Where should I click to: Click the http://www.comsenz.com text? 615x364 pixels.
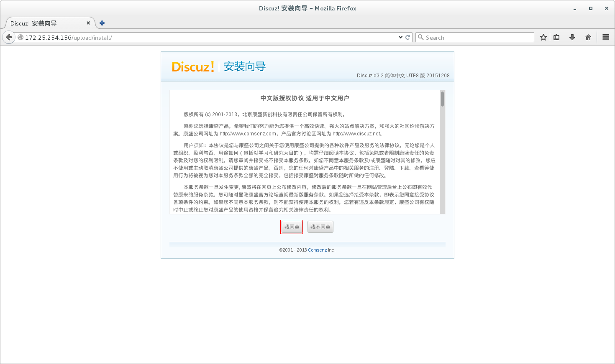(248, 134)
